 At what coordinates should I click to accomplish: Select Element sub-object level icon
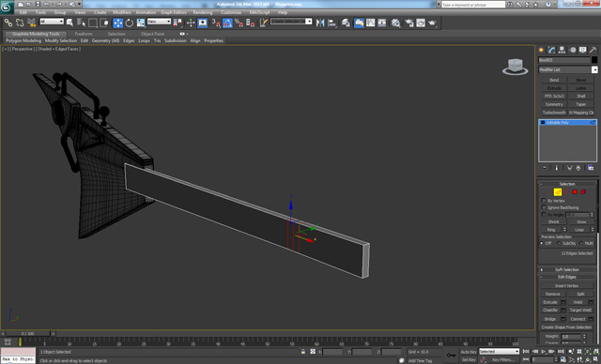pyautogui.click(x=583, y=191)
